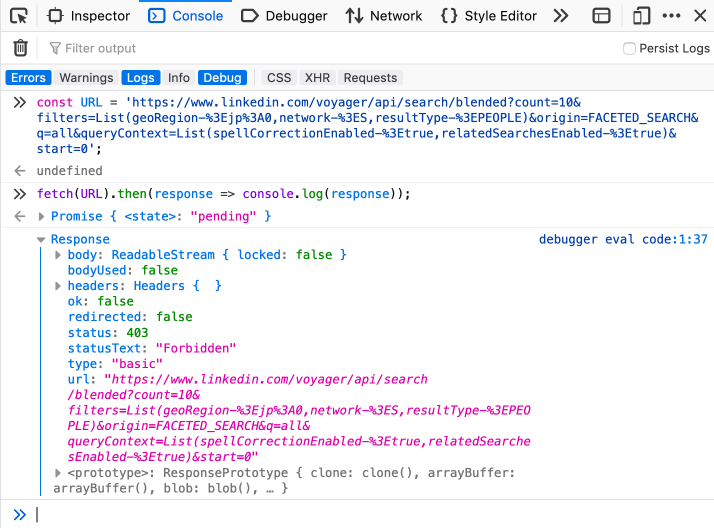
Task: Toggle the Info filter
Action: click(178, 78)
